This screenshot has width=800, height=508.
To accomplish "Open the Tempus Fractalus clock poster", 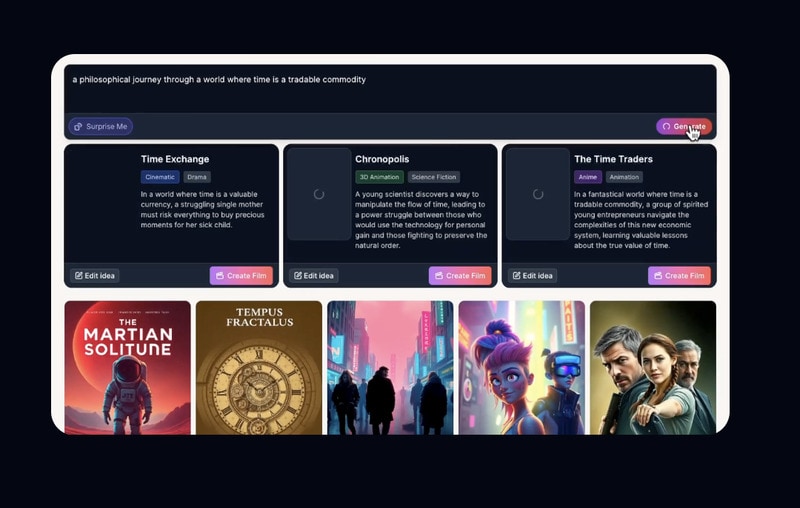I will [258, 367].
